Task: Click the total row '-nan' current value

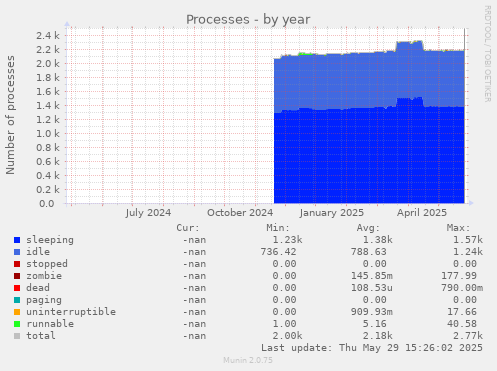Action: point(194,336)
